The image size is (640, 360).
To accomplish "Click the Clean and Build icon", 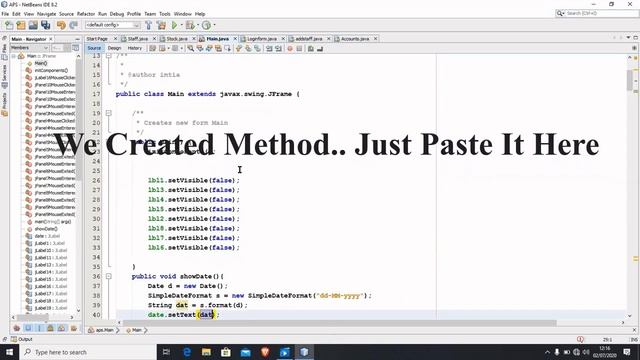I will pos(161,25).
